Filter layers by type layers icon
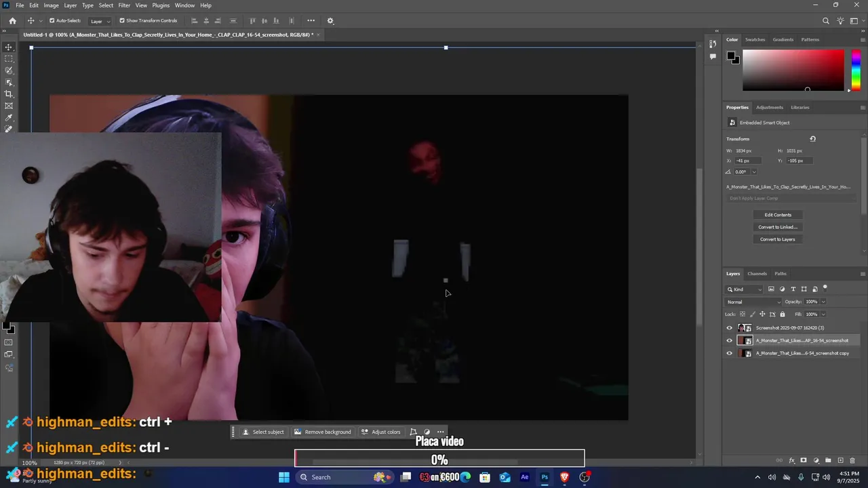 [793, 289]
